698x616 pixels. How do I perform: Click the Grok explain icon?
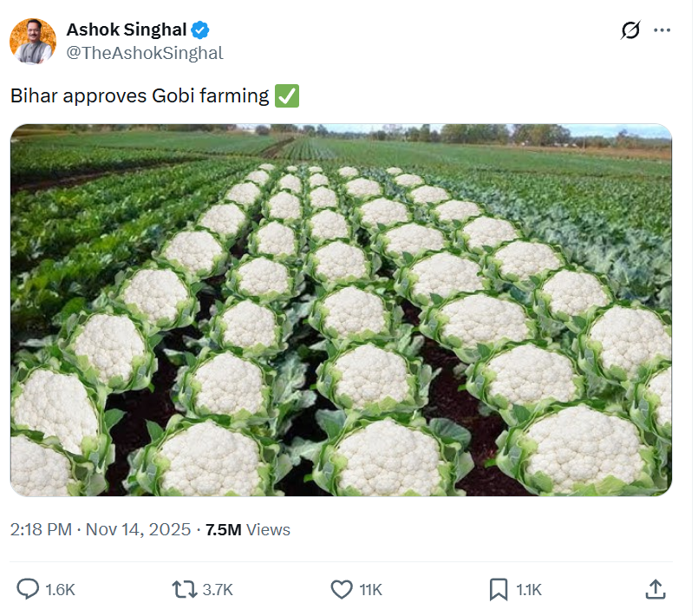[x=630, y=30]
